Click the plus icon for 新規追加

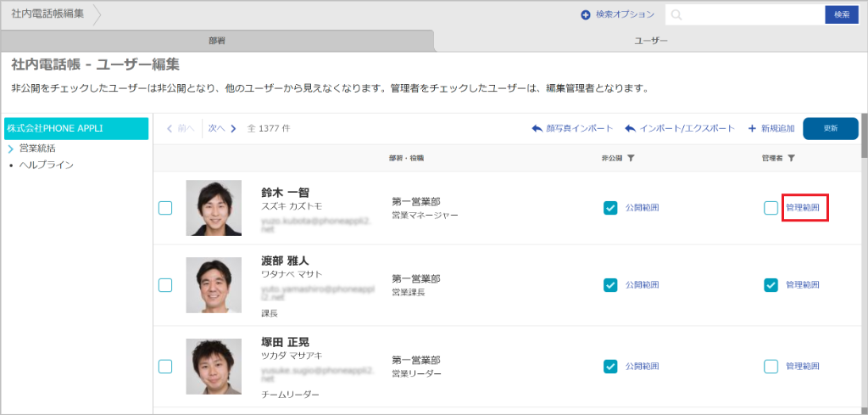751,128
